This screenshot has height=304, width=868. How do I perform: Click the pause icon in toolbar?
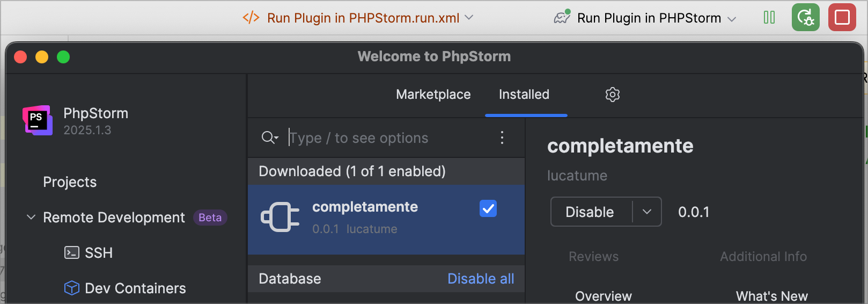[x=769, y=17]
